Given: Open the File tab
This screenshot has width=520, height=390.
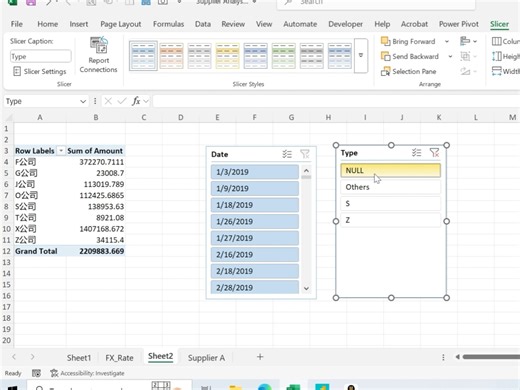Looking at the screenshot, I should 17,24.
